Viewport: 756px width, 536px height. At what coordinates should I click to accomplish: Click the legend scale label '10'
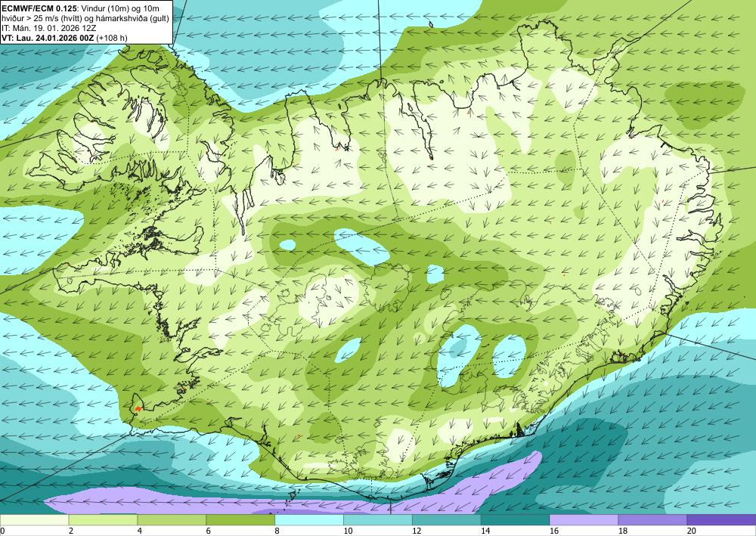click(x=348, y=531)
